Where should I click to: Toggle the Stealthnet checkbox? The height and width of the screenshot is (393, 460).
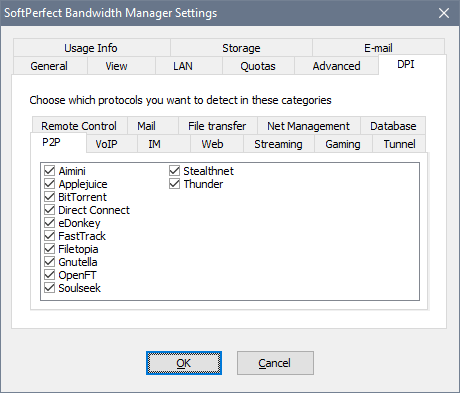tap(174, 171)
